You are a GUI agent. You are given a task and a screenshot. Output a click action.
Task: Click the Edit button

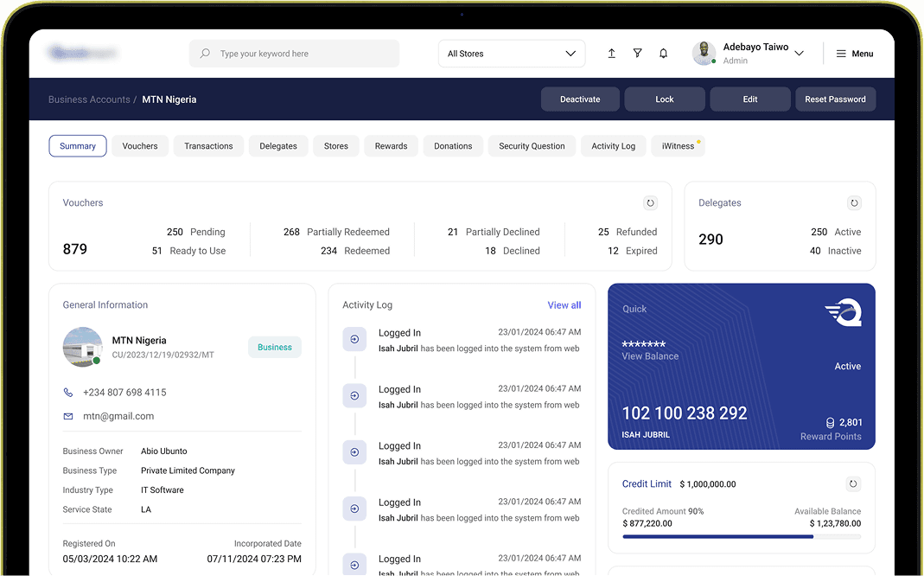pyautogui.click(x=750, y=99)
